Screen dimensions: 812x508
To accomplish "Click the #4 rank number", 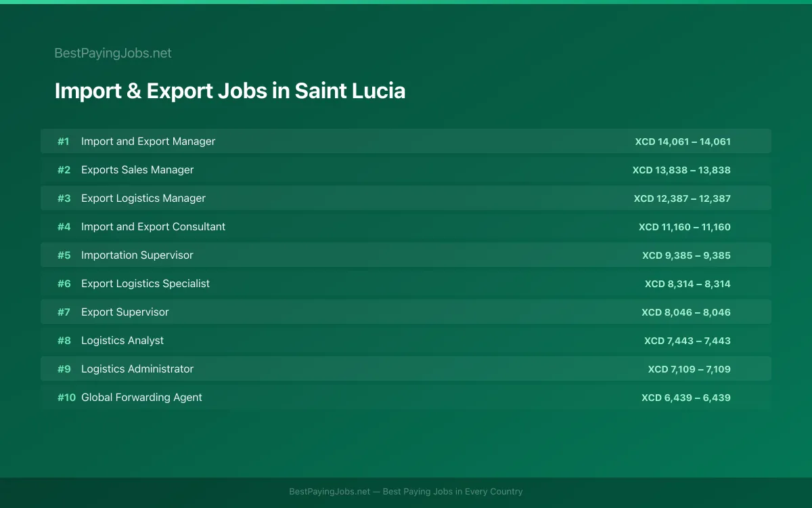I will [64, 227].
